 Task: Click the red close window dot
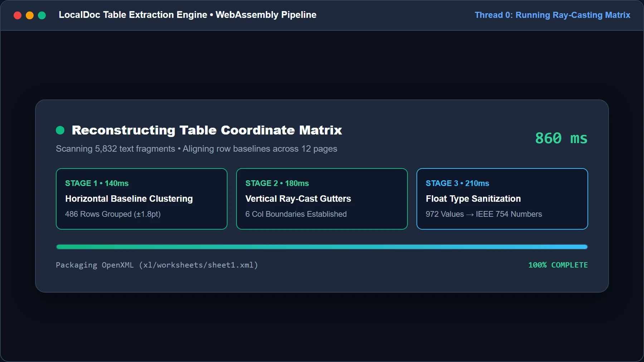coord(18,15)
